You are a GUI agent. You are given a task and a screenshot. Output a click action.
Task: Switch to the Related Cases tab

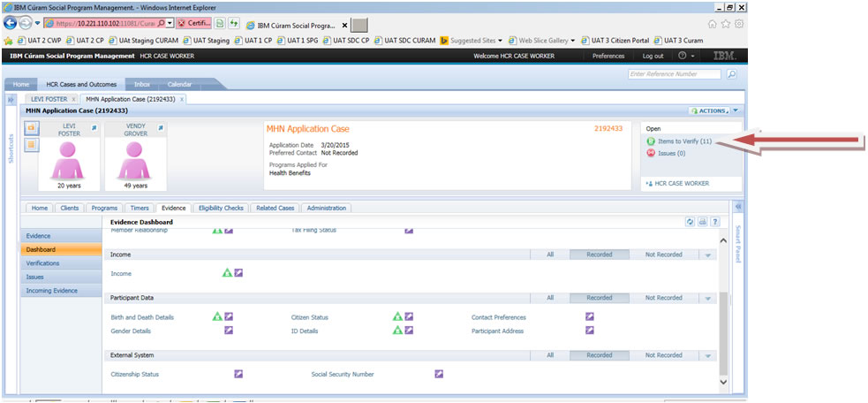[275, 208]
